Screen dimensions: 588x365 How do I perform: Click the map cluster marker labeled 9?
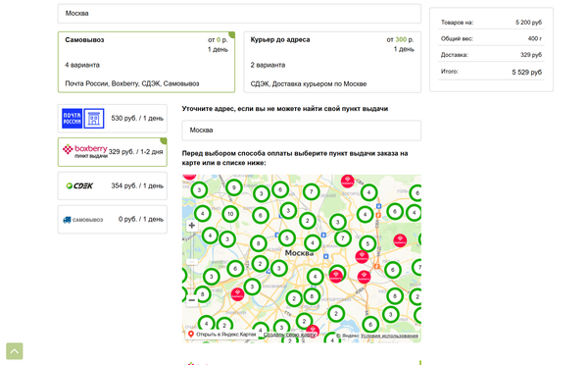coord(233,187)
